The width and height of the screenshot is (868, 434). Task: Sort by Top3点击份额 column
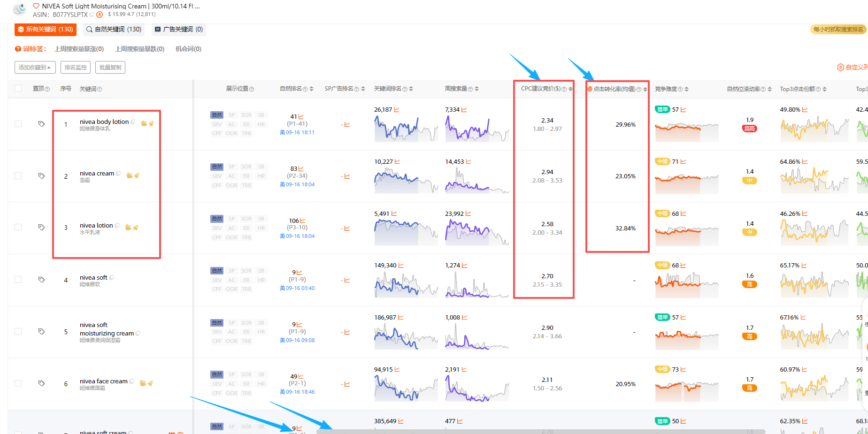pyautogui.click(x=824, y=89)
